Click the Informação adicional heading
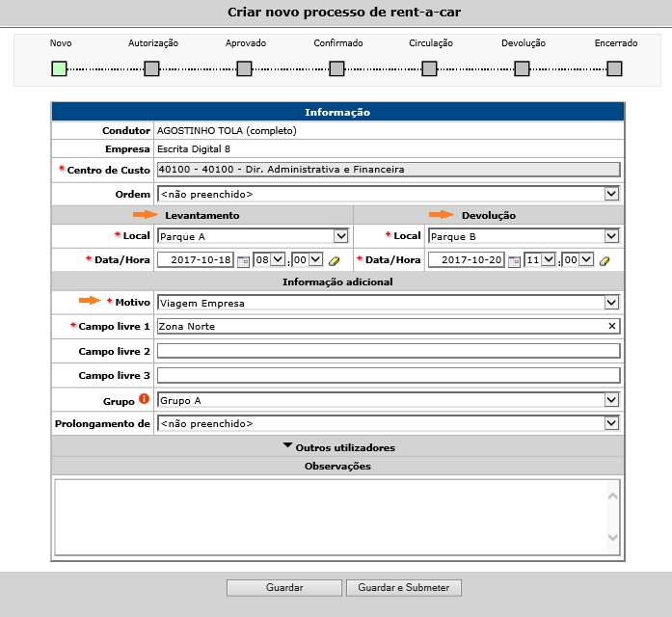This screenshot has height=617, width=672. coord(337,282)
